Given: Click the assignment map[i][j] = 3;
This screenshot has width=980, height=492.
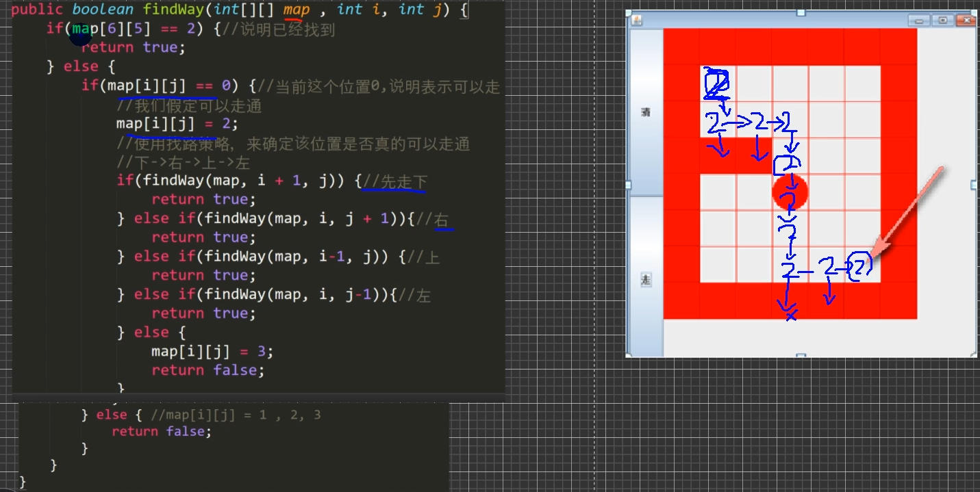Looking at the screenshot, I should click(212, 351).
